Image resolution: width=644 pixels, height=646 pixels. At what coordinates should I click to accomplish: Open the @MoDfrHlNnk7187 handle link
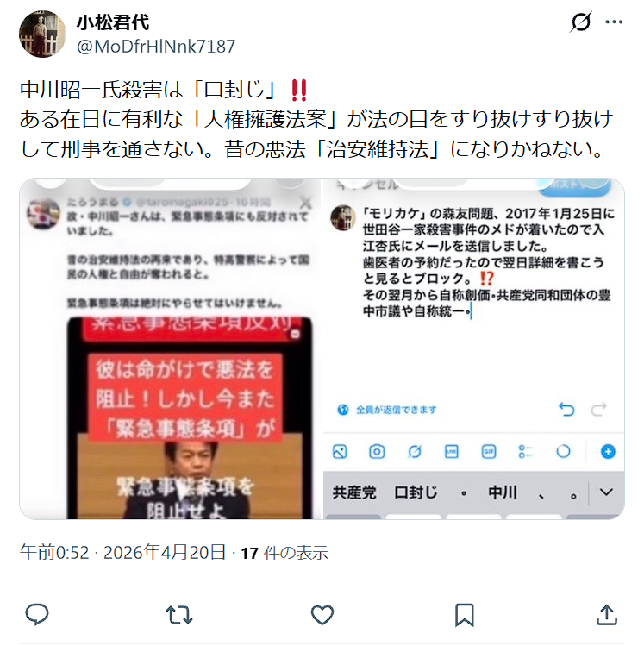click(156, 47)
